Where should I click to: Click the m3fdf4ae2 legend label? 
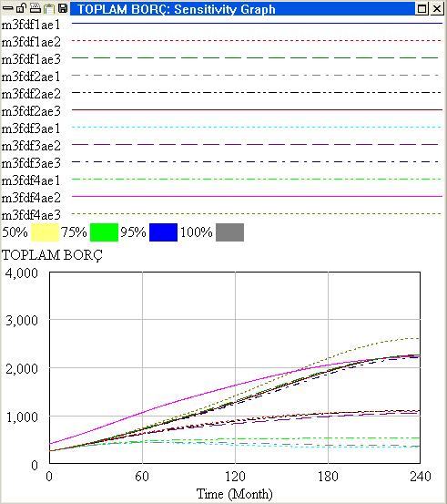tap(31, 198)
